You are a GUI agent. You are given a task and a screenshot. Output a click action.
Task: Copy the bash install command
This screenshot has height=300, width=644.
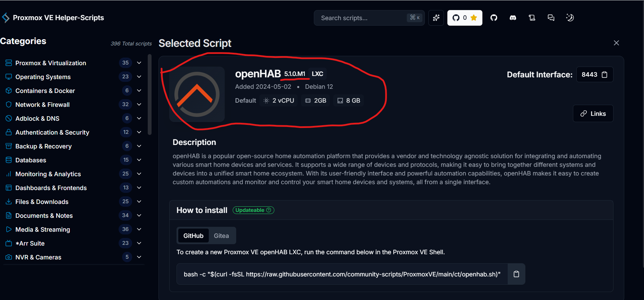coord(516,274)
